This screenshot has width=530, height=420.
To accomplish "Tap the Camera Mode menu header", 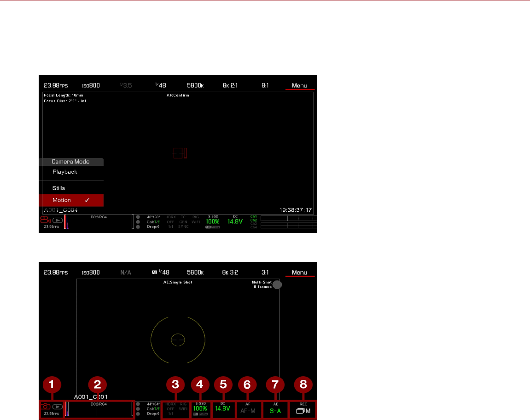I will 71,162.
